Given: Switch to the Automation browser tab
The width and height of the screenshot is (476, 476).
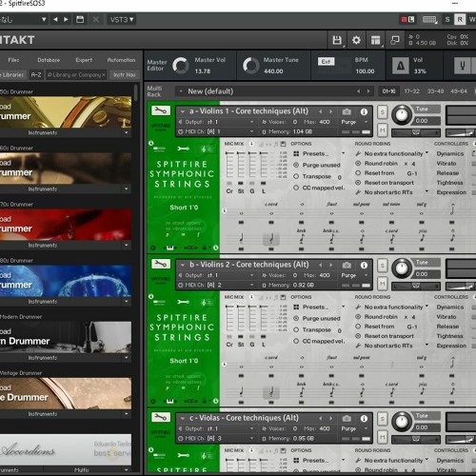Looking at the screenshot, I should click(121, 60).
